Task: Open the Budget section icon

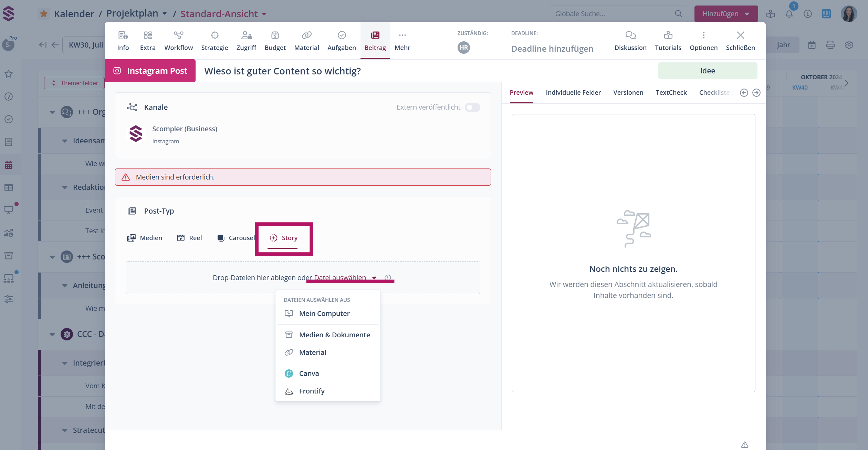Action: [275, 35]
